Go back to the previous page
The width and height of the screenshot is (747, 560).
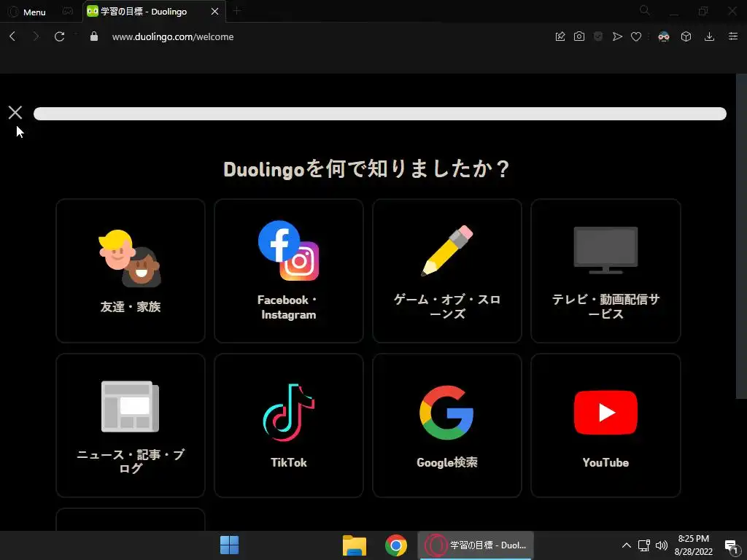(x=13, y=36)
